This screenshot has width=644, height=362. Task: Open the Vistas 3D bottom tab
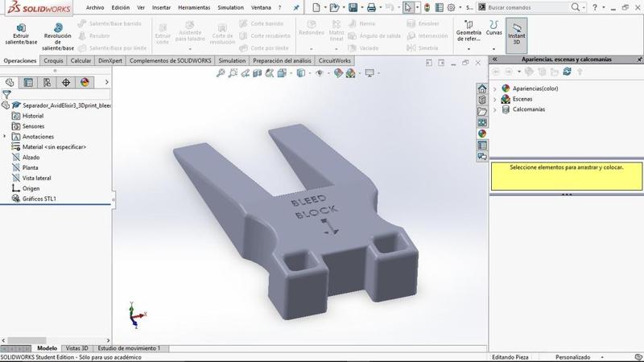[76, 348]
